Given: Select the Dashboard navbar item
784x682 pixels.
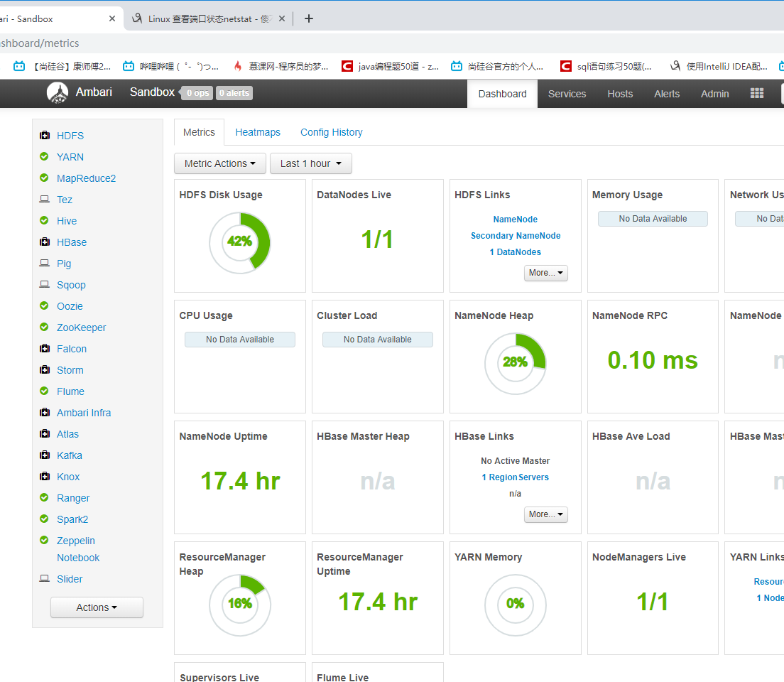Looking at the screenshot, I should [x=503, y=94].
